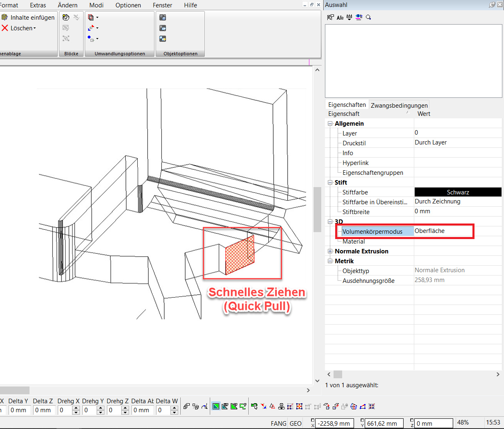This screenshot has width=504, height=429.
Task: Toggle the CP green triangle mode icon
Action: tap(234, 406)
